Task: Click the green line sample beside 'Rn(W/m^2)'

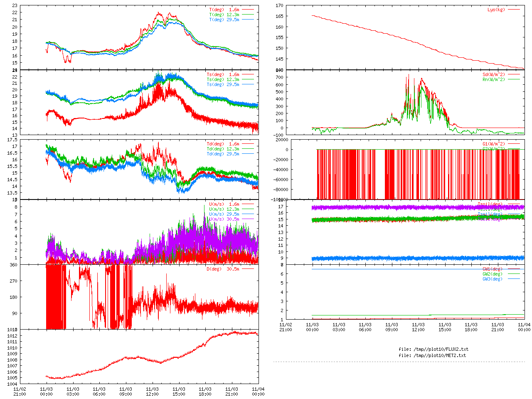Action: (514, 79)
